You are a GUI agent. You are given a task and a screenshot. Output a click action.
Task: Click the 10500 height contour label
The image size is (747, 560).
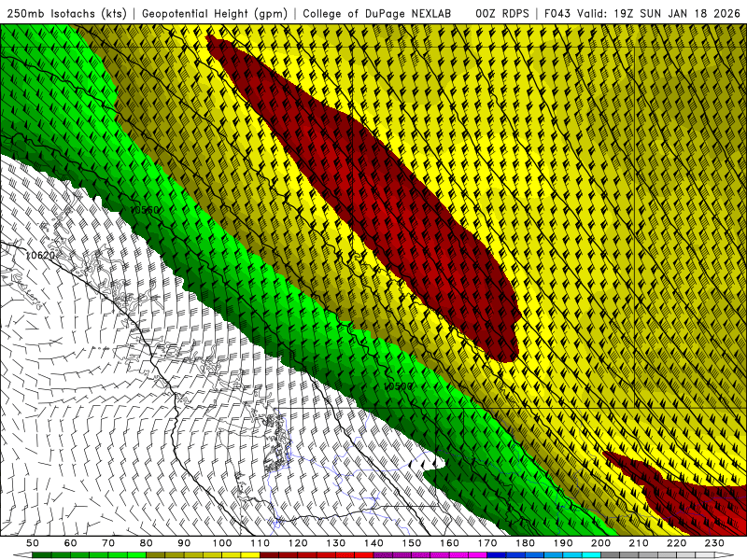398,386
